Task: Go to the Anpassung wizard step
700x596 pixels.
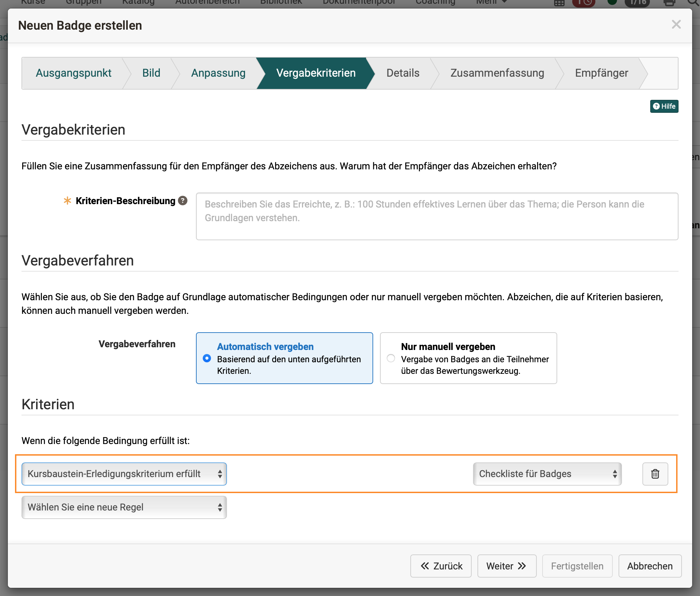Action: 218,73
